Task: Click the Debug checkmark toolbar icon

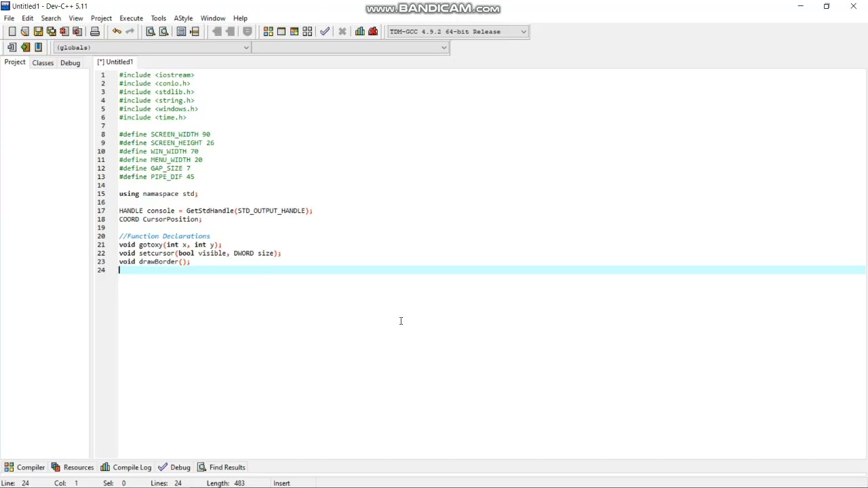Action: (x=325, y=32)
